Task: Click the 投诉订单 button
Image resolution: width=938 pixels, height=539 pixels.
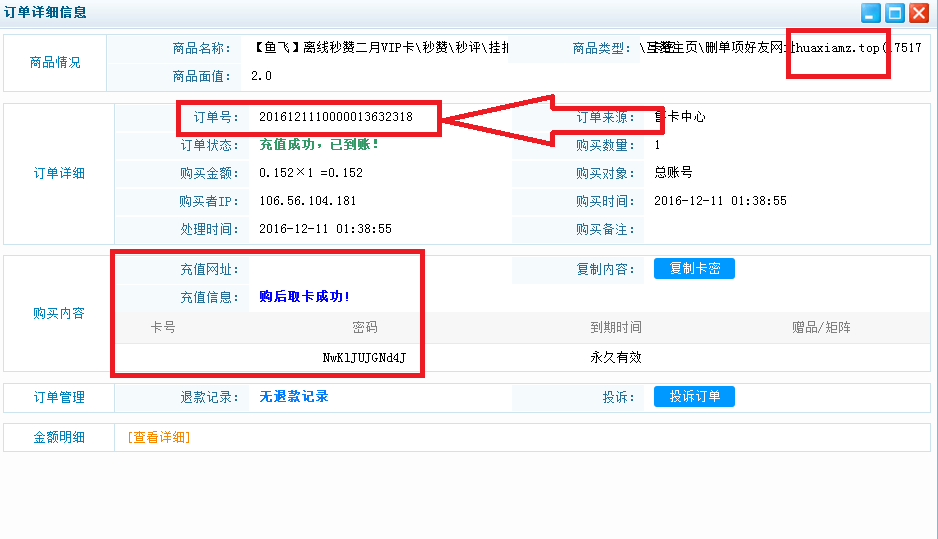Action: [x=694, y=397]
